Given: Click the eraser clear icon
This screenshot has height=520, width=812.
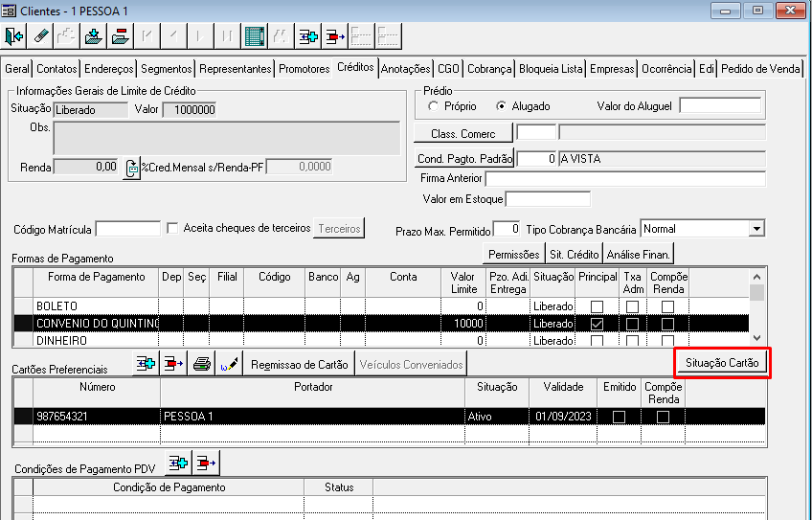Looking at the screenshot, I should pyautogui.click(x=41, y=36).
